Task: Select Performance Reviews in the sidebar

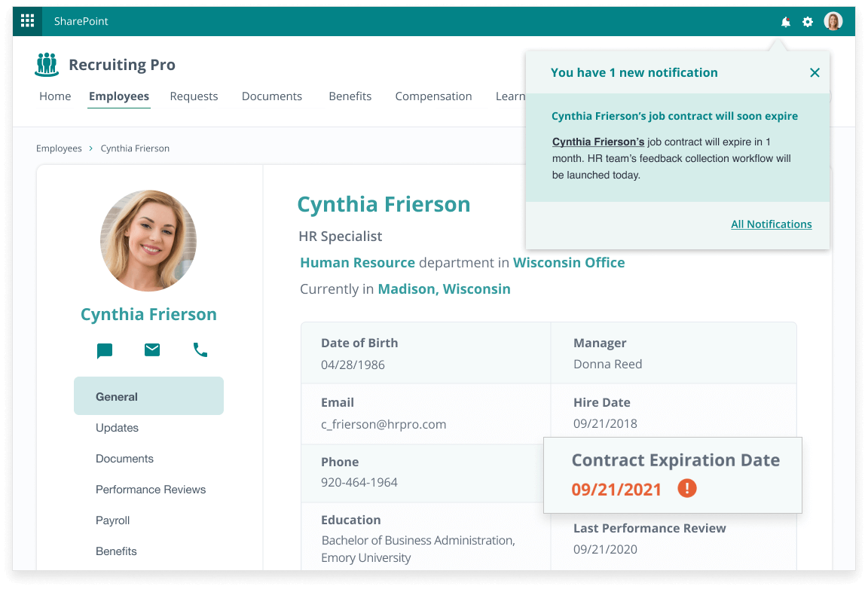Action: click(151, 490)
